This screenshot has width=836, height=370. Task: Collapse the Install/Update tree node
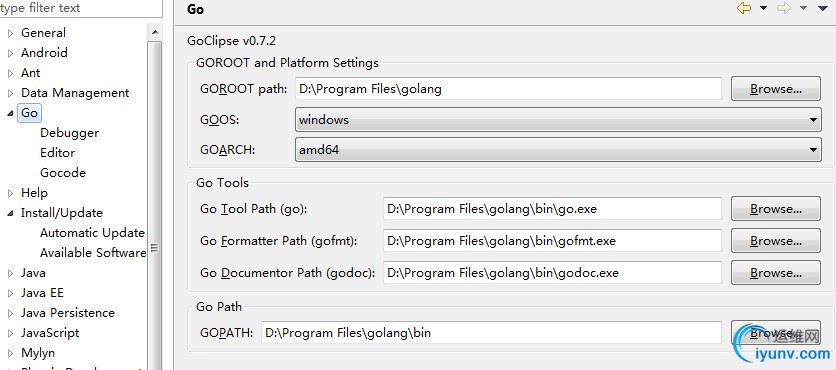coord(10,213)
